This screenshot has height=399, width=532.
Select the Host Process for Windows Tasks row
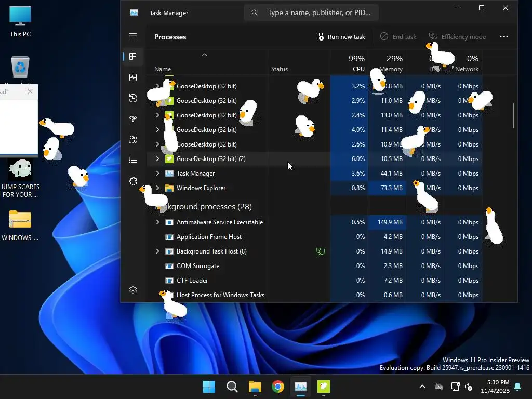pyautogui.click(x=314, y=295)
